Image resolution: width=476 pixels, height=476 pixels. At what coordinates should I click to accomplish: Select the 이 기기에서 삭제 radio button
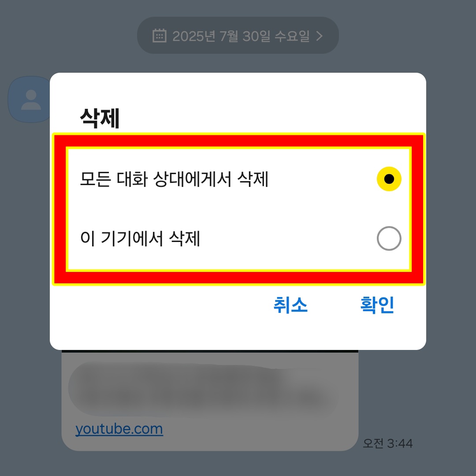coord(389,238)
